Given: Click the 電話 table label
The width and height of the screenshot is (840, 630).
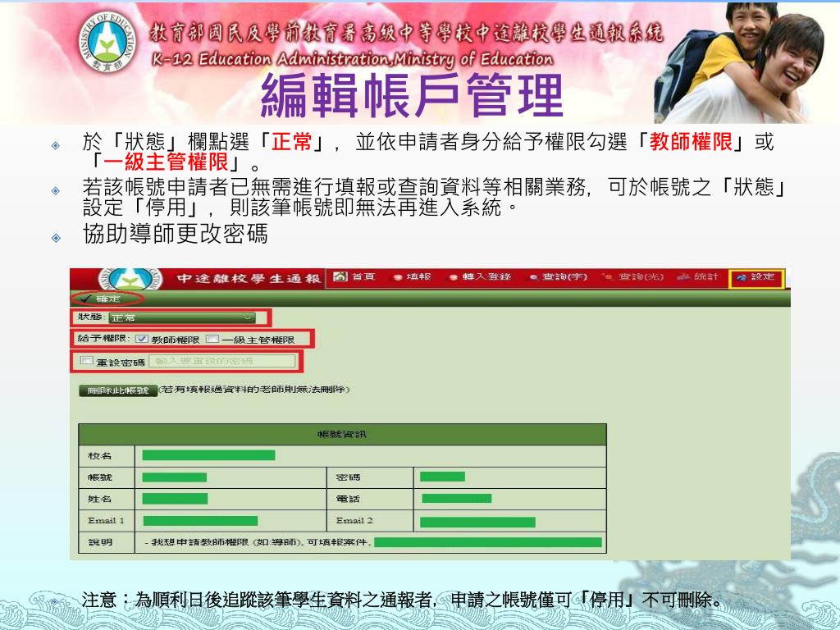Looking at the screenshot, I should pyautogui.click(x=348, y=499).
